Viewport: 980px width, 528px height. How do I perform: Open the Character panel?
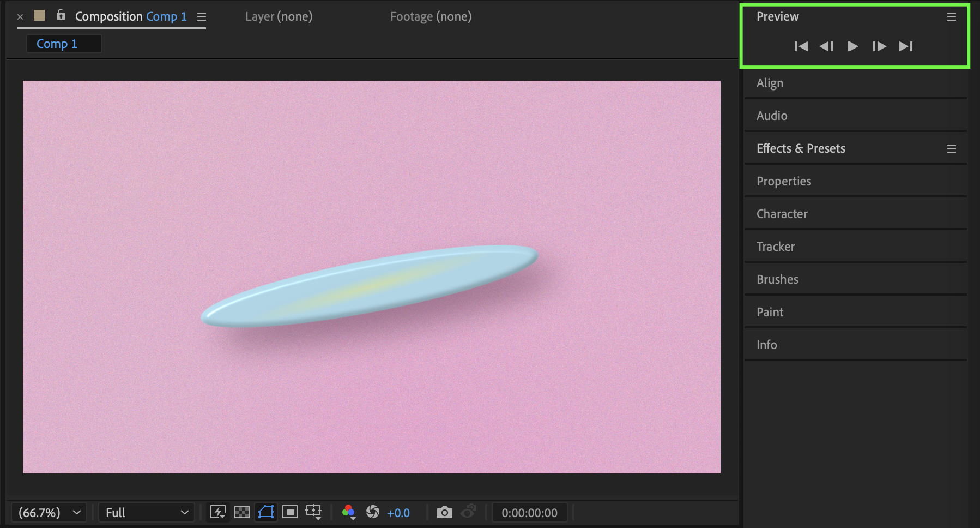(x=782, y=214)
